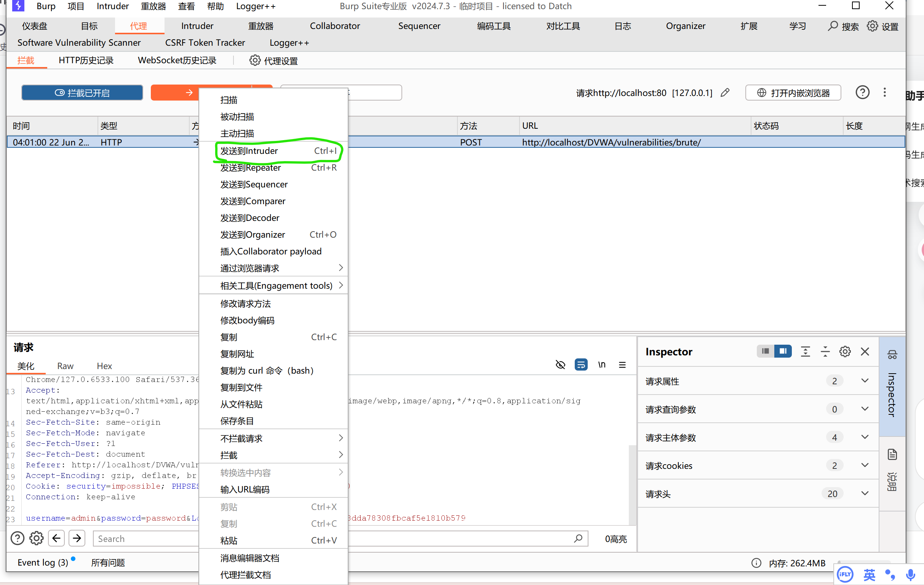924x585 pixels.
Task: Click the Inspector expand all sections icon
Action: pos(806,352)
